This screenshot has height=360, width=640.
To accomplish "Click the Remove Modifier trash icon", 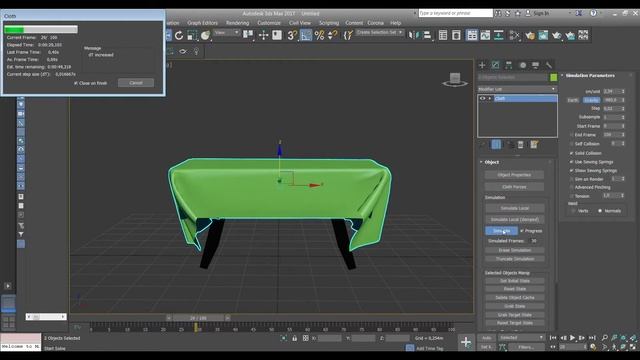I will tap(520, 144).
